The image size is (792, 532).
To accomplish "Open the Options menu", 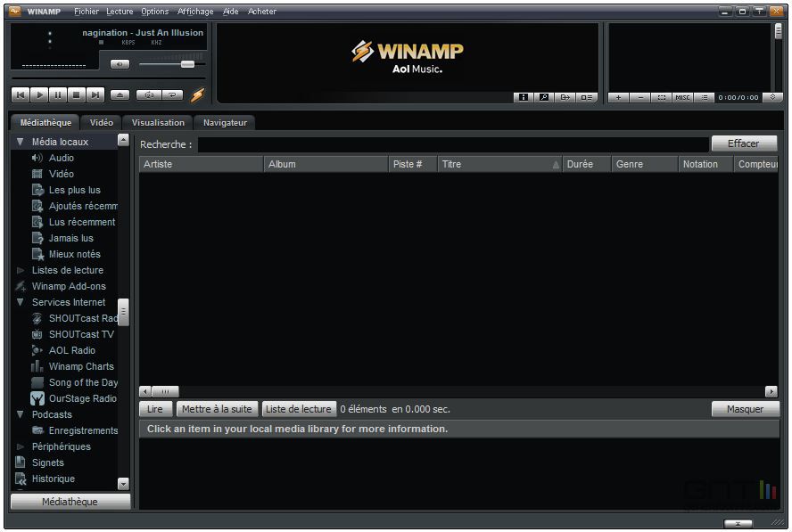I will [x=154, y=11].
